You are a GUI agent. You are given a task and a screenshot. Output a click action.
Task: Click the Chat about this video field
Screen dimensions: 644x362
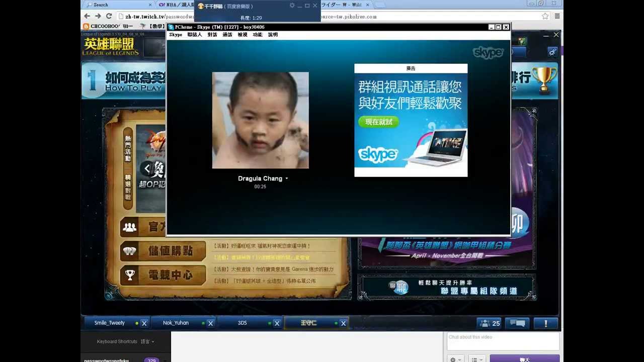[503, 341]
